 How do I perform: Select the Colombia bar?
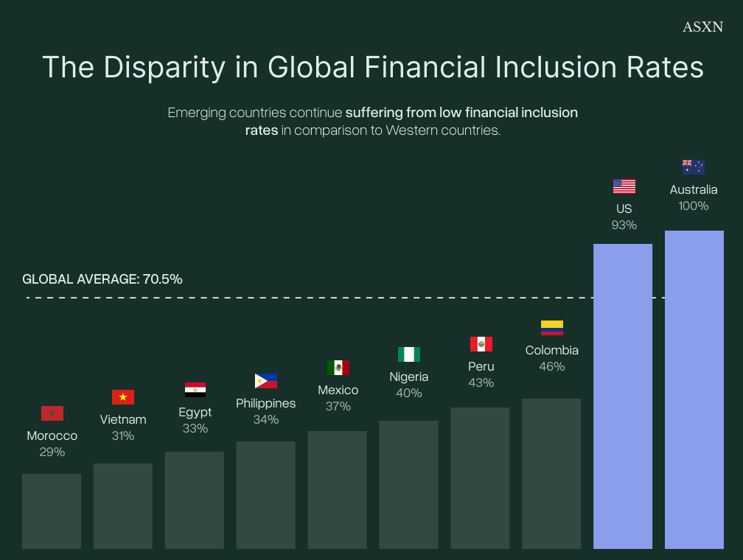[551, 474]
